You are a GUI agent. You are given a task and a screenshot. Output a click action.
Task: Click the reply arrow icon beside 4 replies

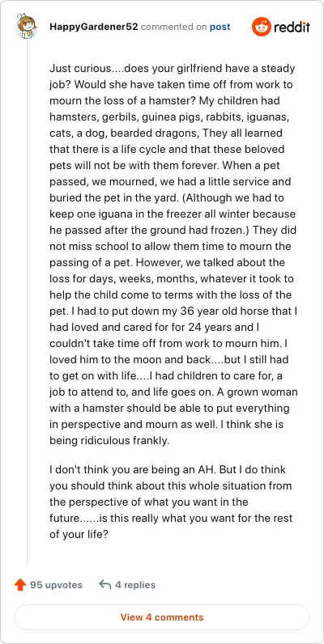tap(105, 584)
